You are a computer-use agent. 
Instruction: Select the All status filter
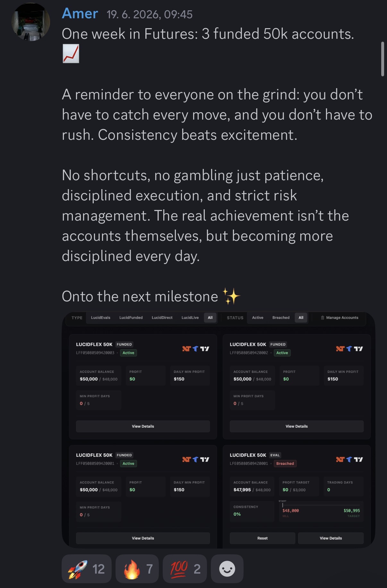click(301, 318)
